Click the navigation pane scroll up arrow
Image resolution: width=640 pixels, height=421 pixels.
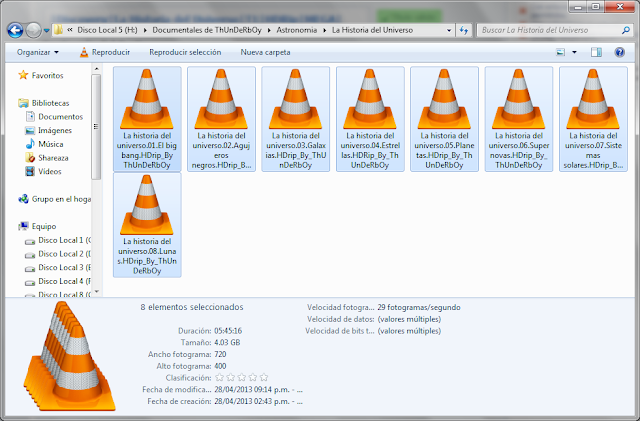click(96, 69)
